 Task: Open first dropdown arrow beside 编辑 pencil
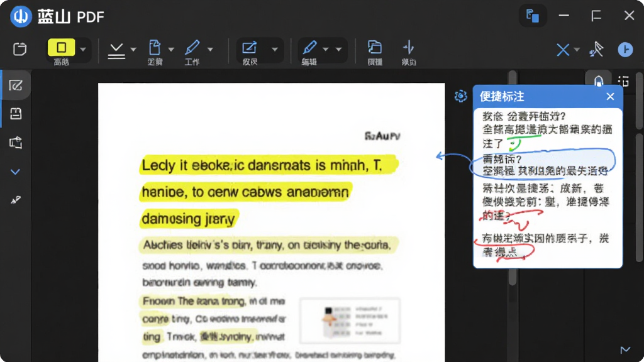click(326, 50)
